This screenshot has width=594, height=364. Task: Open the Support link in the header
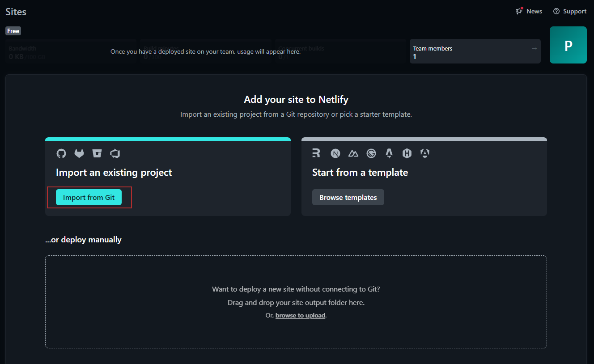tap(570, 11)
